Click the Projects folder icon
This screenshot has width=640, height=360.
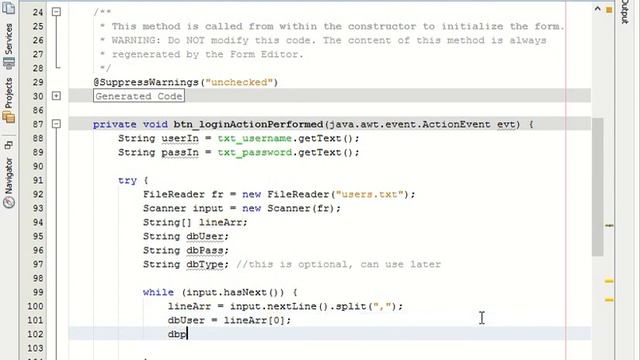click(x=9, y=118)
